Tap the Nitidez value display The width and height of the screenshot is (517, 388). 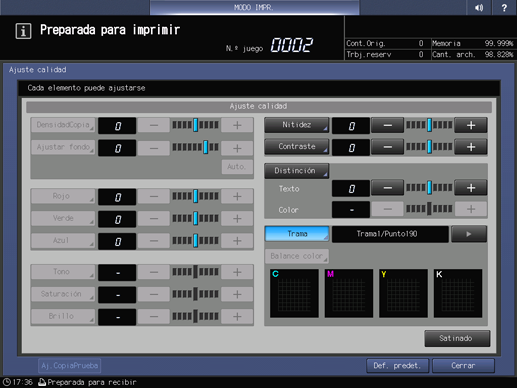(351, 126)
